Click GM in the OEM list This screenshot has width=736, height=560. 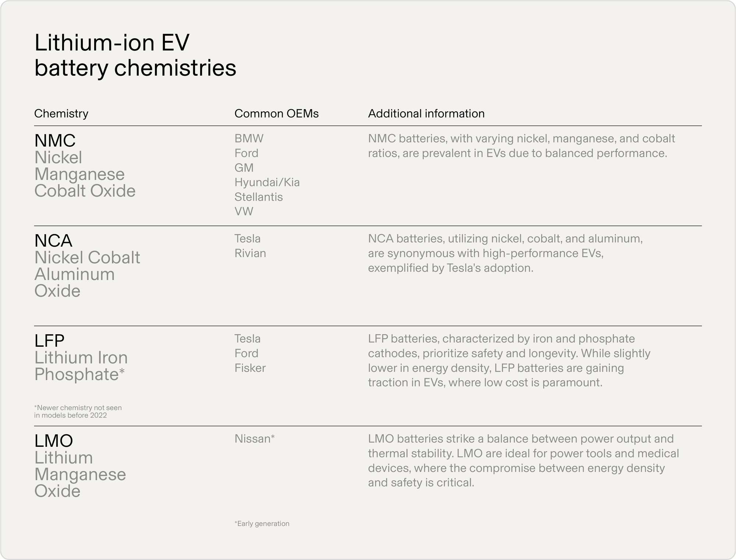point(244,168)
